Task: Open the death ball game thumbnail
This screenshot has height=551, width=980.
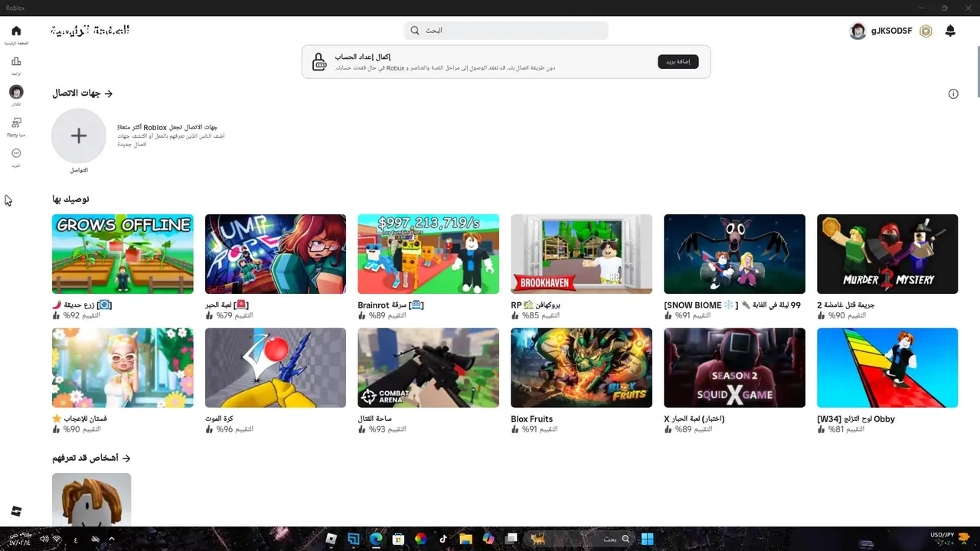Action: pos(276,368)
